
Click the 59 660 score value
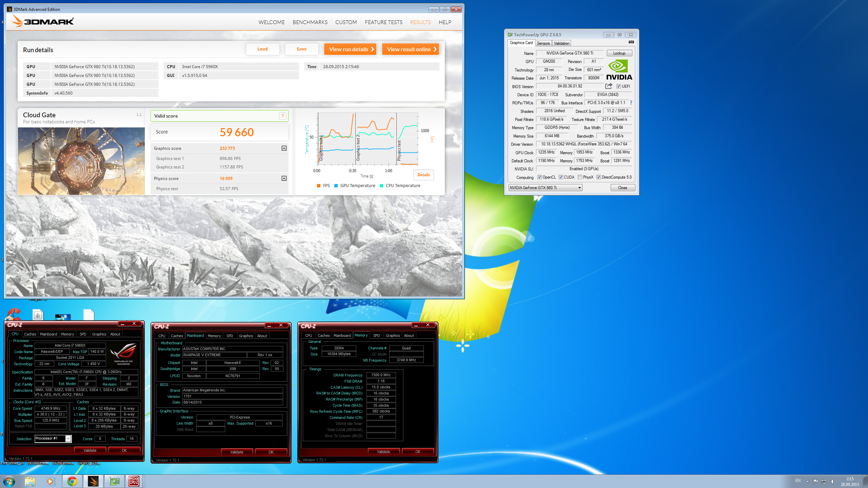coord(237,132)
